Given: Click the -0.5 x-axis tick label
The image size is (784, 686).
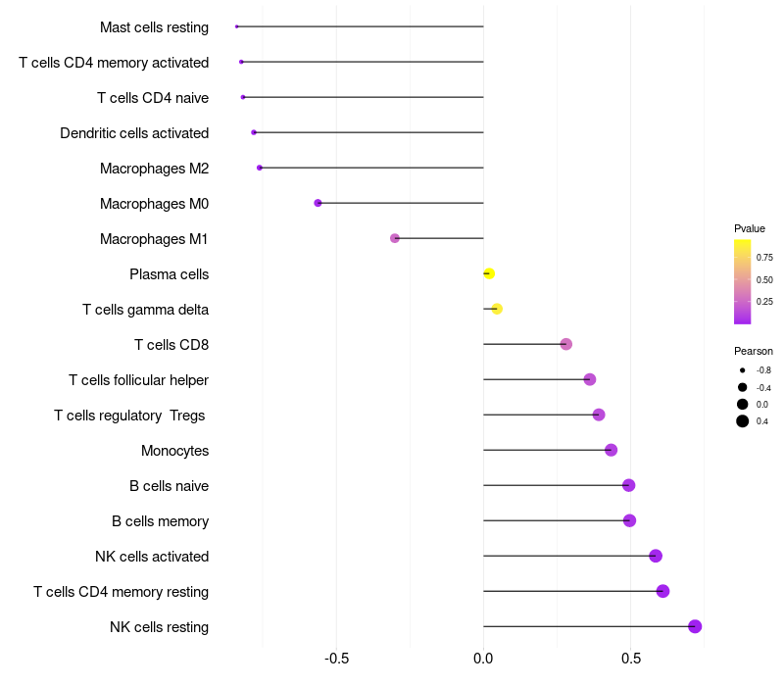Looking at the screenshot, I should [336, 657].
